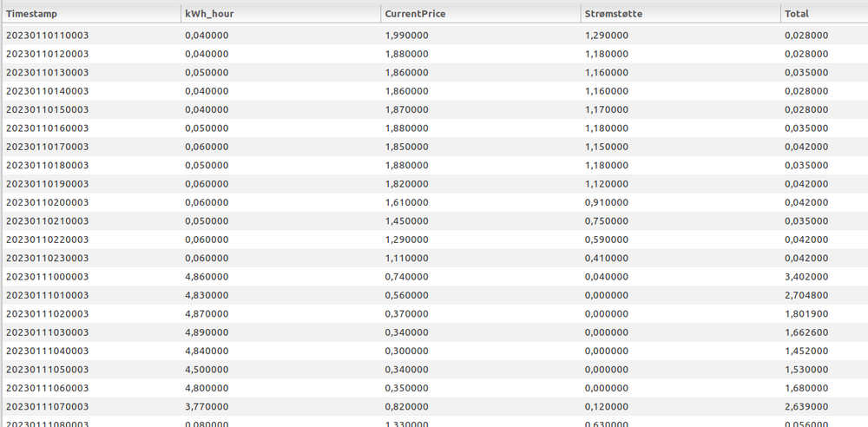Select timestamp cell 20230111010003
Screen dimensions: 868x427
[48, 295]
